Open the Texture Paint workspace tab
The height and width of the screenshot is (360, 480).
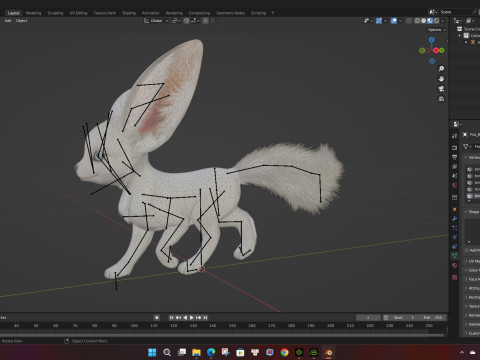coord(104,13)
